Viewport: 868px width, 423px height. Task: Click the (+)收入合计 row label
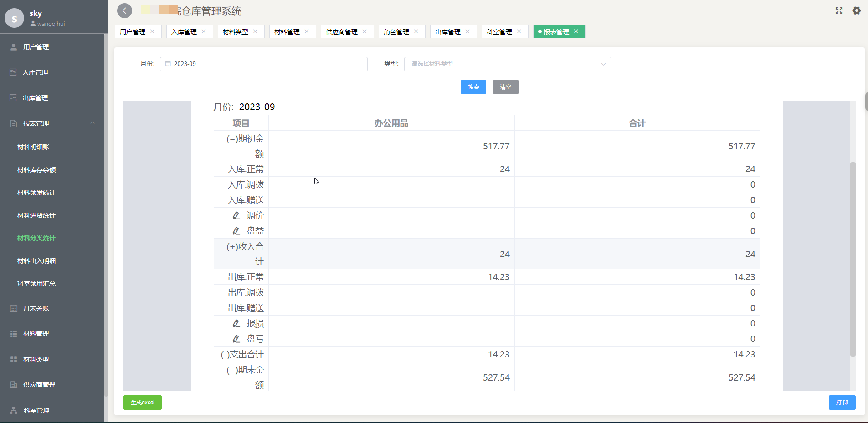[245, 254]
